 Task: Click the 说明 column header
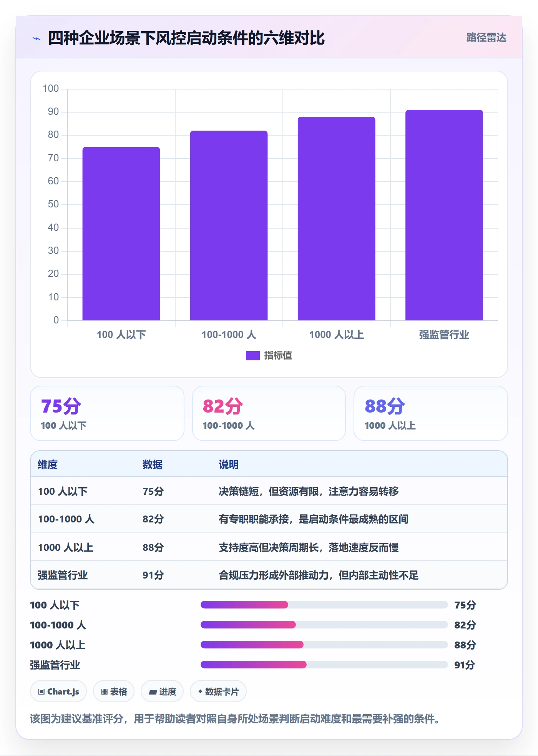pos(229,464)
